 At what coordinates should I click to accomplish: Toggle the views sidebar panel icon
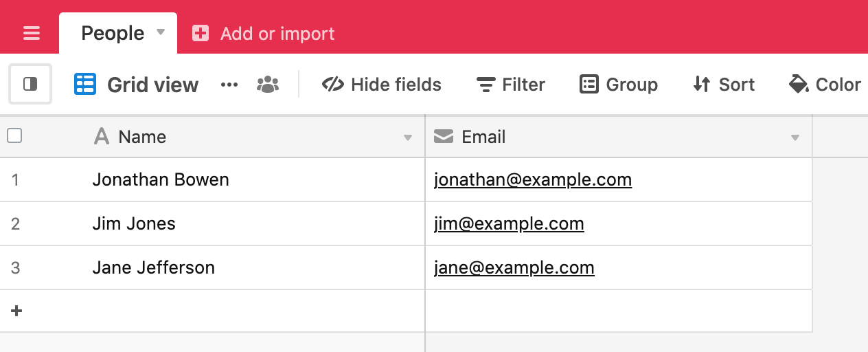coord(30,84)
